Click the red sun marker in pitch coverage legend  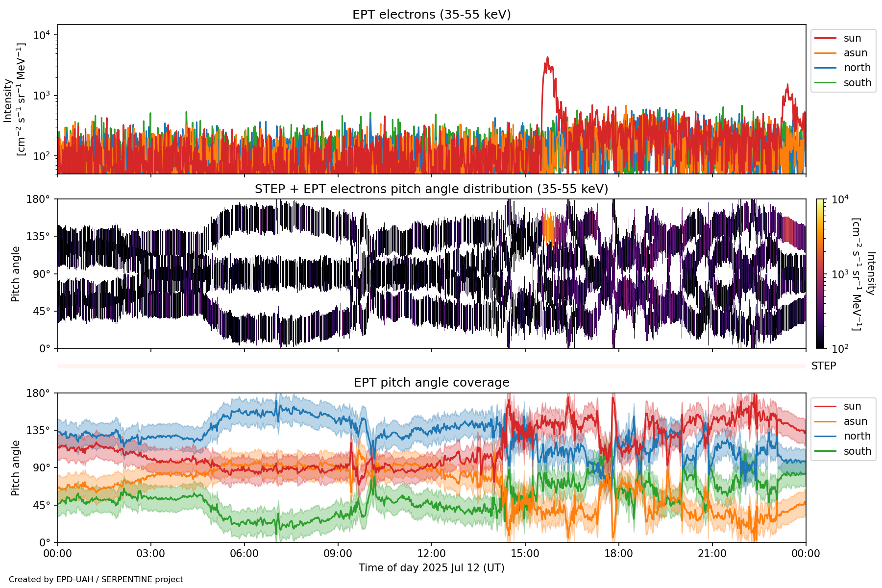[825, 406]
